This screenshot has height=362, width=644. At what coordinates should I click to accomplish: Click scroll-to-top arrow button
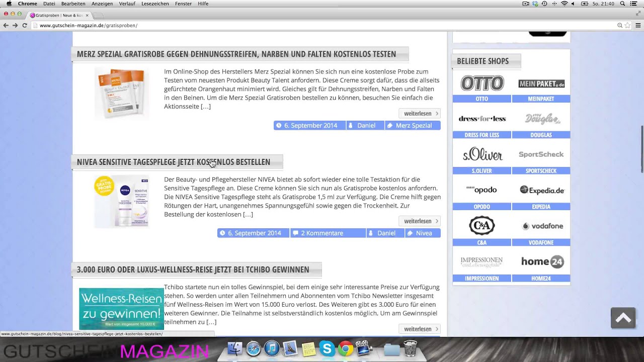(623, 318)
